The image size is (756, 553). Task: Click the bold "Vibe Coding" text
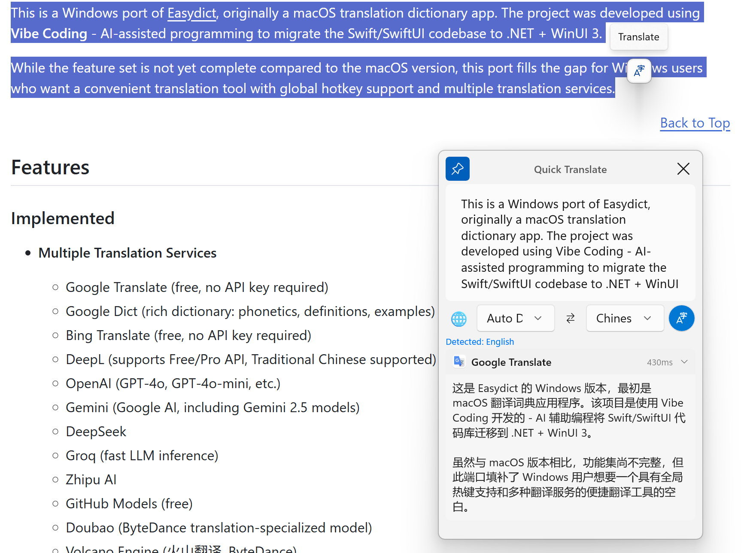coord(49,33)
